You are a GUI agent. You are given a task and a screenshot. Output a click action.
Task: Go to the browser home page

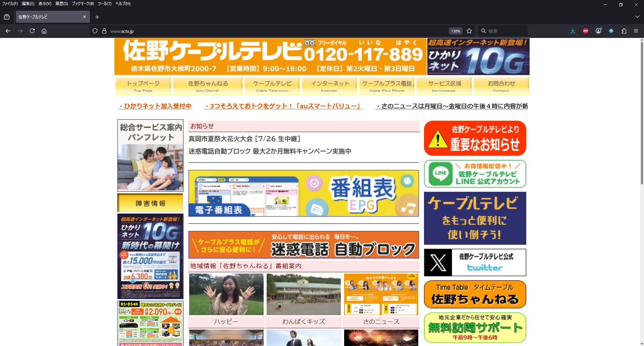[x=44, y=31]
